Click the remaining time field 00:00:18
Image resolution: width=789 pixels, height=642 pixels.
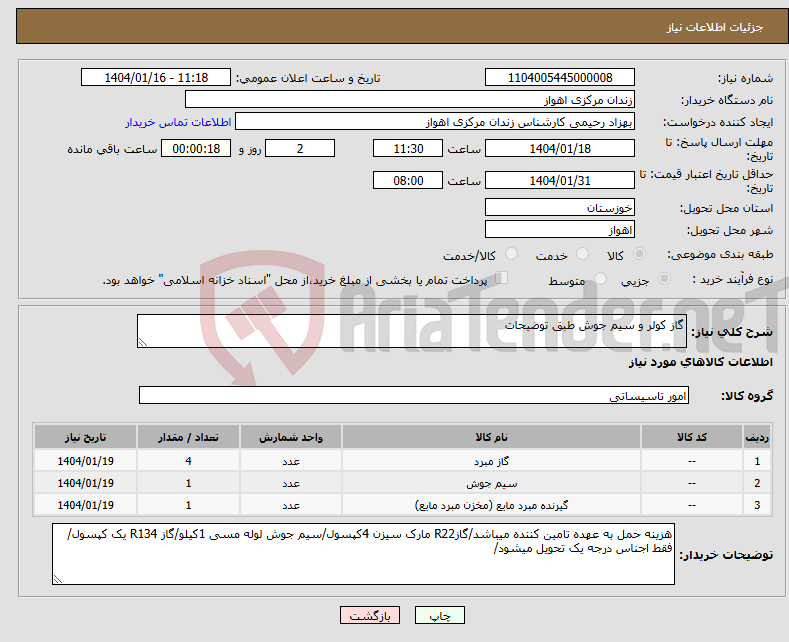pos(196,148)
